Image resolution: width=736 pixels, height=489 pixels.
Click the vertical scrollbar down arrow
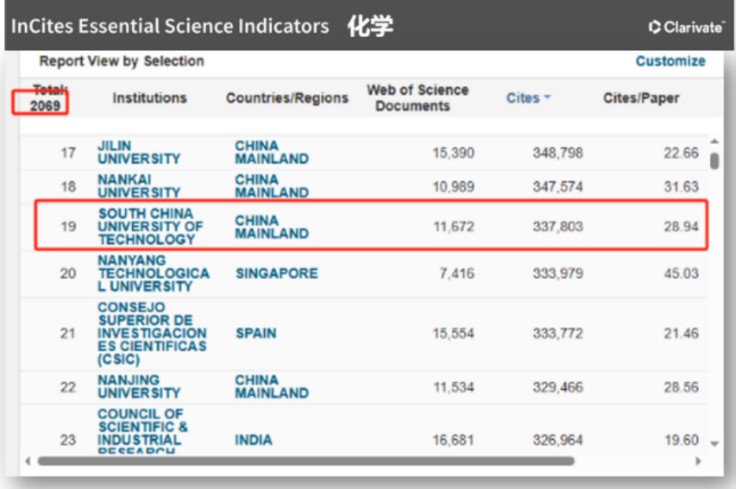(714, 443)
